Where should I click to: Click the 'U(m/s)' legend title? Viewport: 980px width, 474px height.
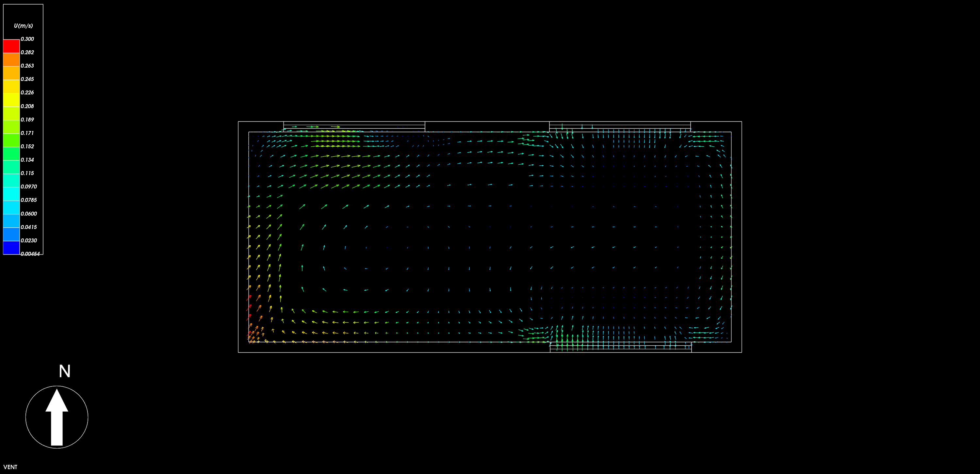[x=23, y=26]
